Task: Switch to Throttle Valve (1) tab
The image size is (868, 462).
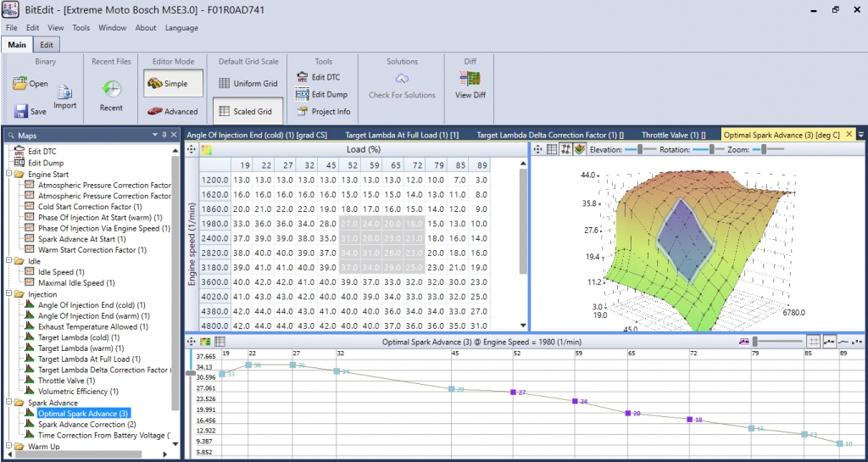Action: click(674, 135)
